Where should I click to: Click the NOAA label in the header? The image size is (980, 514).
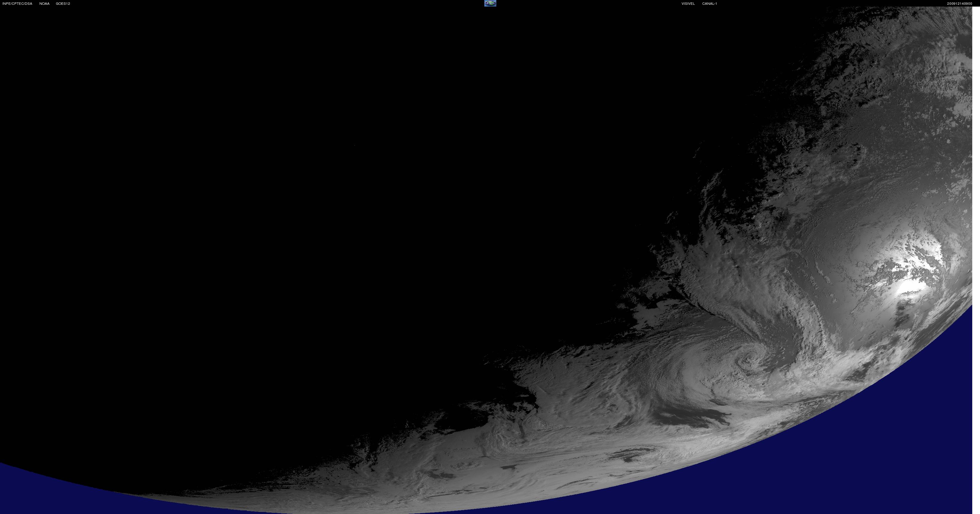44,4
